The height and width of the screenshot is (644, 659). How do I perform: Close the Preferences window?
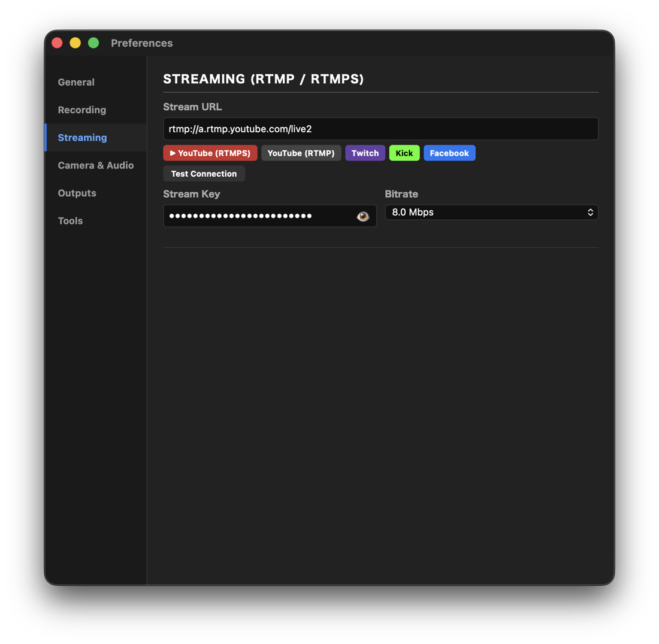pyautogui.click(x=57, y=43)
